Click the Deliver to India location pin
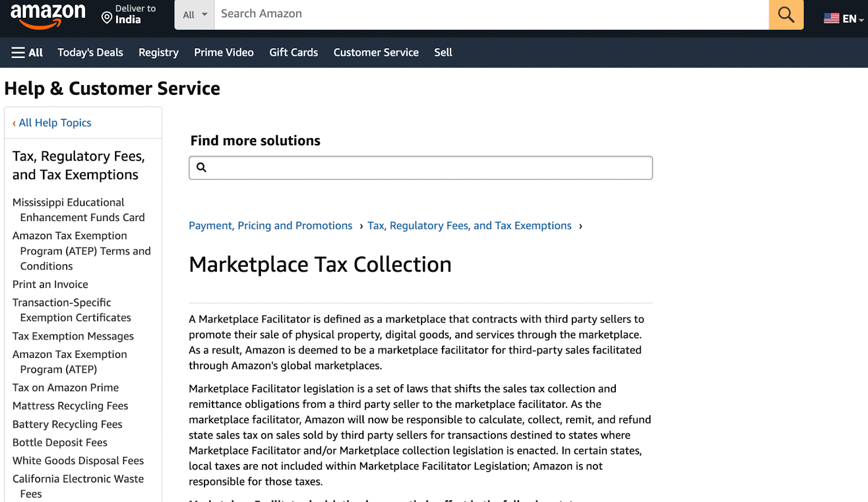 click(x=107, y=18)
